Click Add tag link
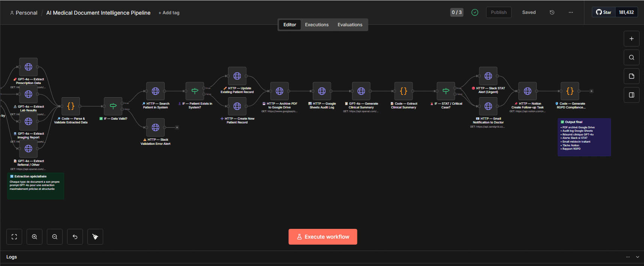Viewport: 644px width, 266px height. tap(169, 13)
